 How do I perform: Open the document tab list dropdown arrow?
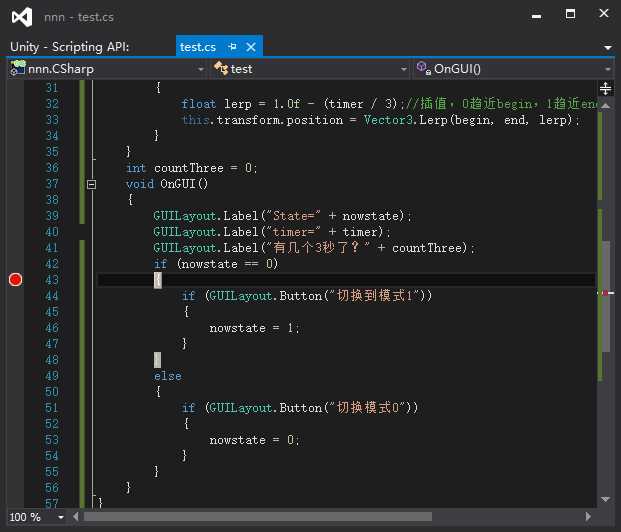(608, 48)
